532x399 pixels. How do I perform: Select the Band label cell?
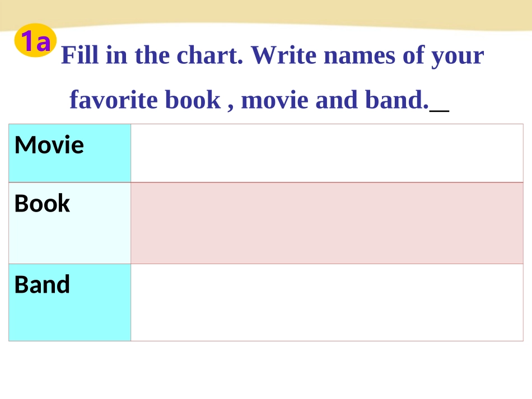click(70, 302)
